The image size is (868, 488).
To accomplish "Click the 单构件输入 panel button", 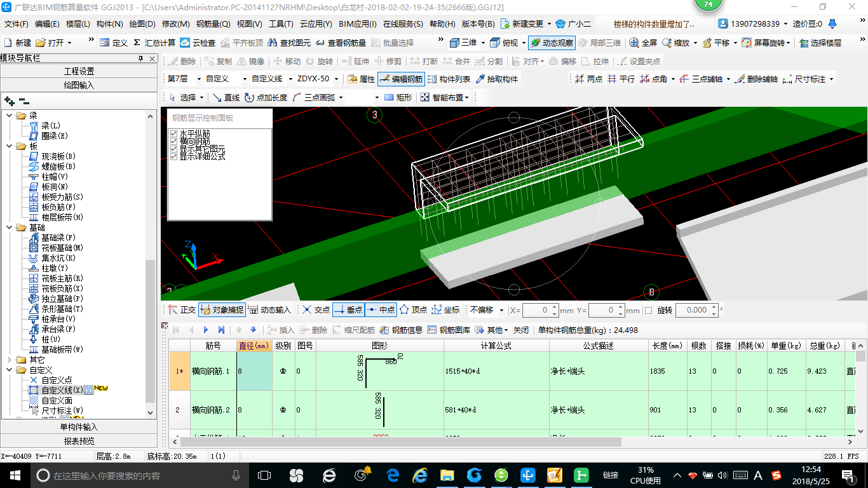I will click(x=79, y=427).
